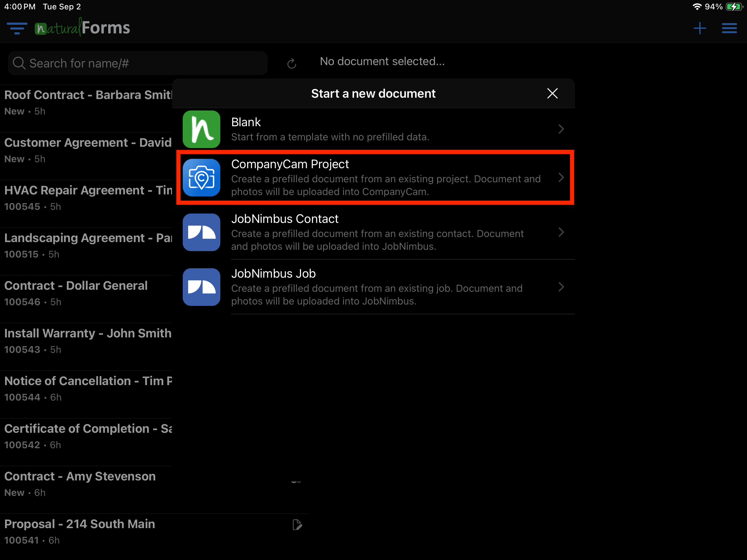Tap the JobNimbus Job icon

coord(201,287)
